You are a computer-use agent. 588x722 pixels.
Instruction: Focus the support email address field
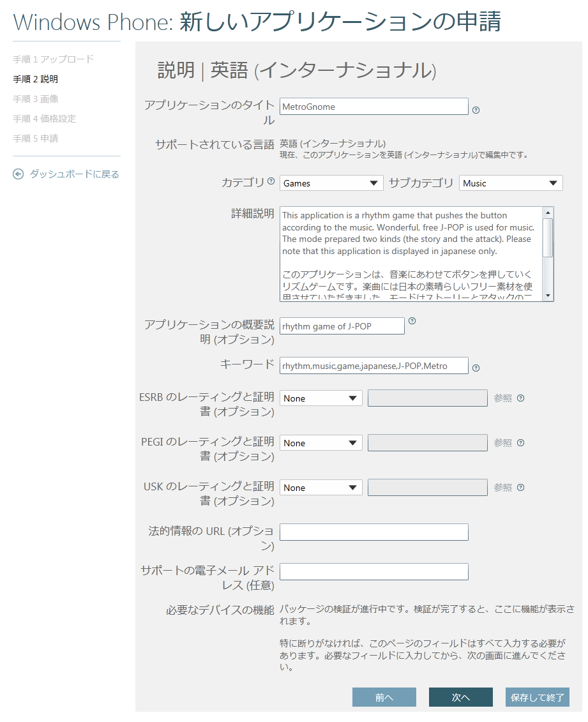click(x=374, y=571)
